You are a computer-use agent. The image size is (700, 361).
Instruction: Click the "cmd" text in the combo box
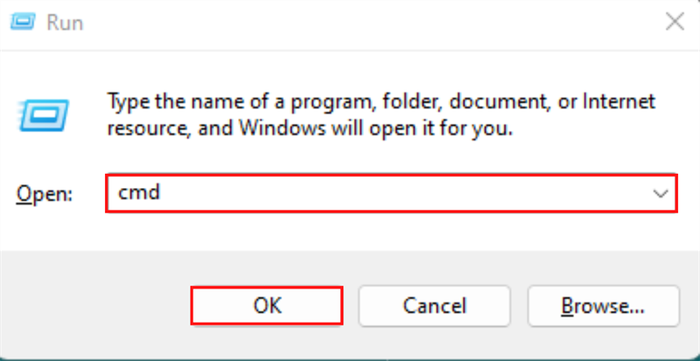point(139,193)
